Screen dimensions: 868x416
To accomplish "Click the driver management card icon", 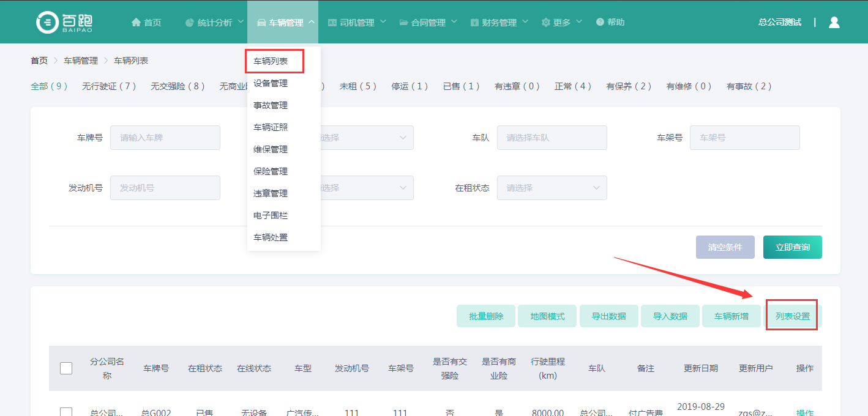I will point(332,23).
